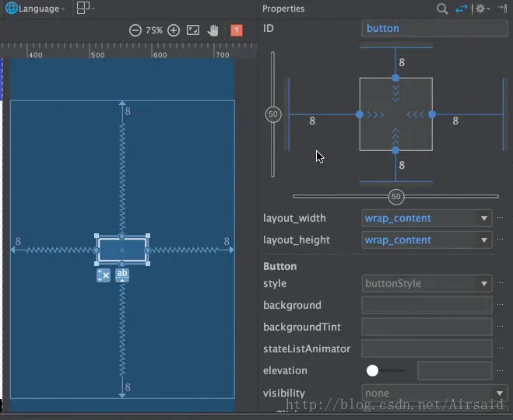Image resolution: width=513 pixels, height=420 pixels.
Task: Click the delete constraints icon under button
Action: [x=104, y=275]
